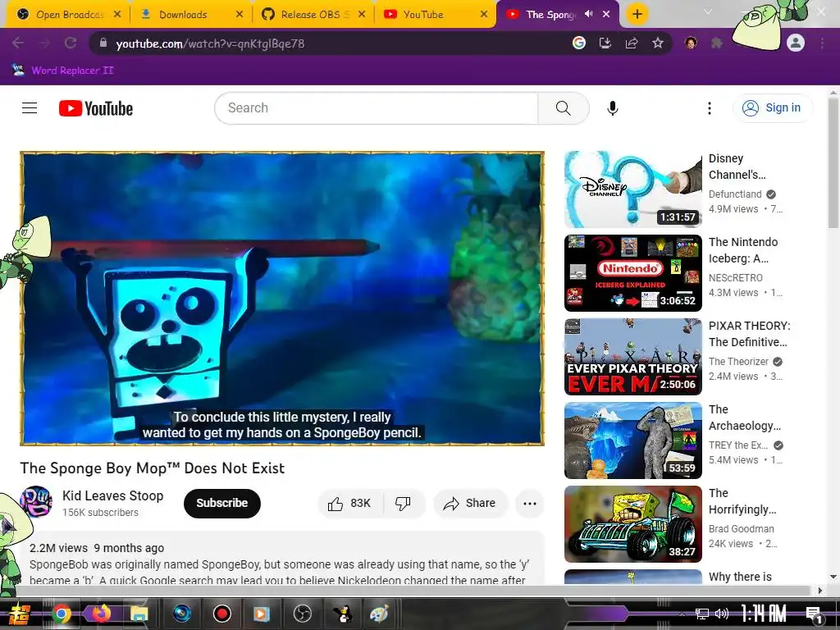Bookmark this page with star icon

click(658, 43)
